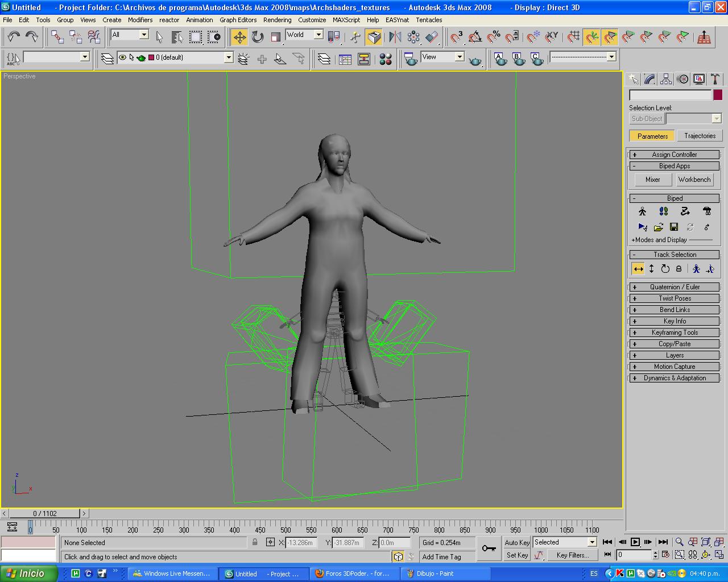Open the reactor menu
Screen dimensions: 728x582
tap(169, 20)
